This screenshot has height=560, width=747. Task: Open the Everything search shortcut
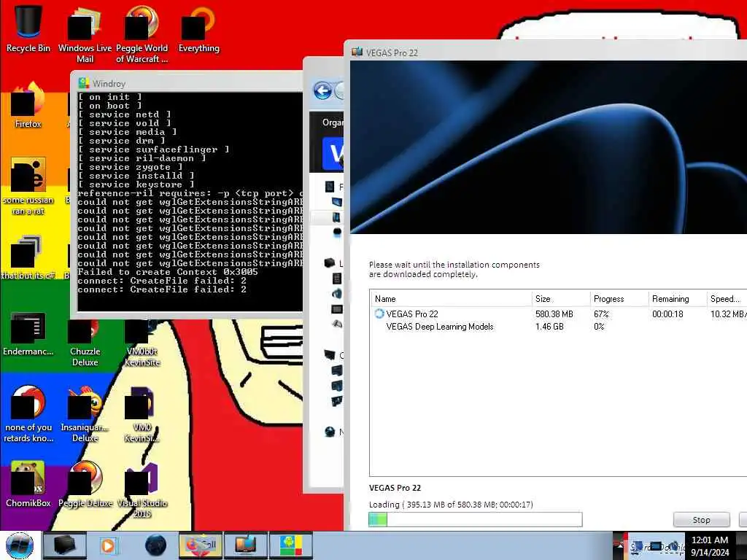(198, 28)
